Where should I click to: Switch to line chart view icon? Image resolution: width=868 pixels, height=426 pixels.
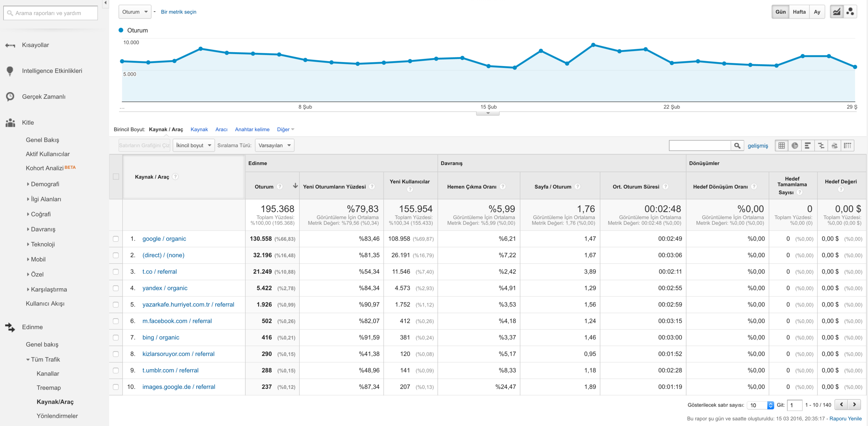click(x=836, y=12)
